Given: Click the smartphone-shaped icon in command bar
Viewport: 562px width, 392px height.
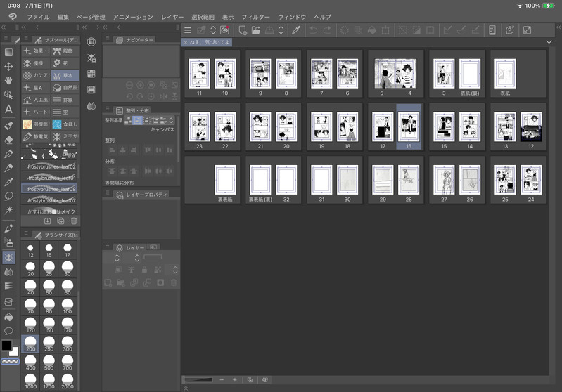Looking at the screenshot, I should (492, 30).
